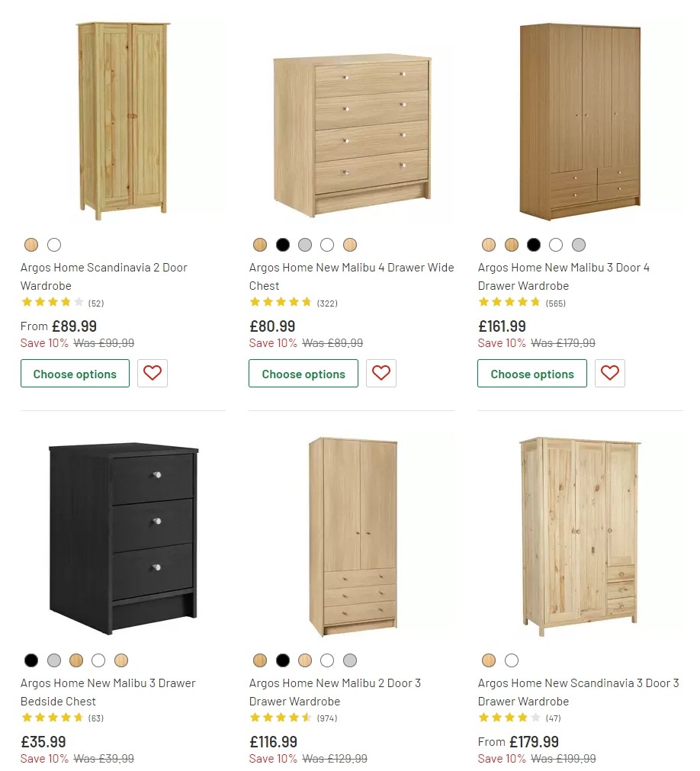Screen dimensions: 700x771
Task: Open Argos Home Scandinavia 2 Door Wardrobe listing
Action: click(x=104, y=276)
